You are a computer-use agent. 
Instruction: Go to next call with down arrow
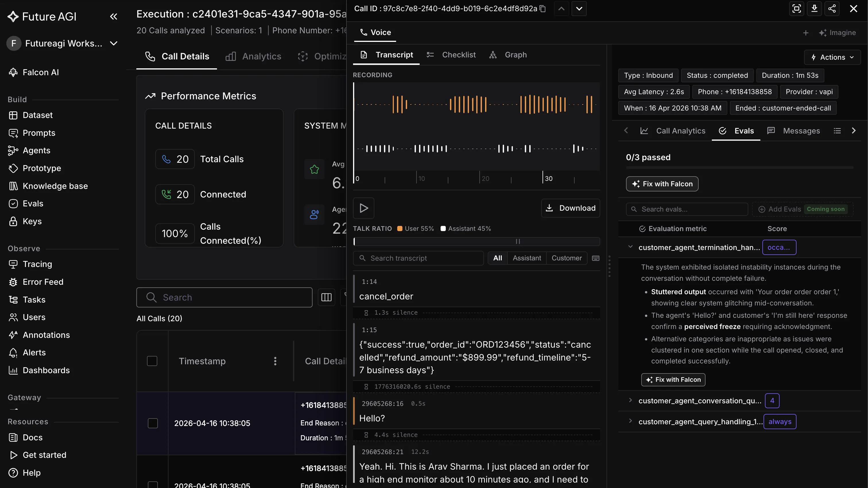click(579, 9)
